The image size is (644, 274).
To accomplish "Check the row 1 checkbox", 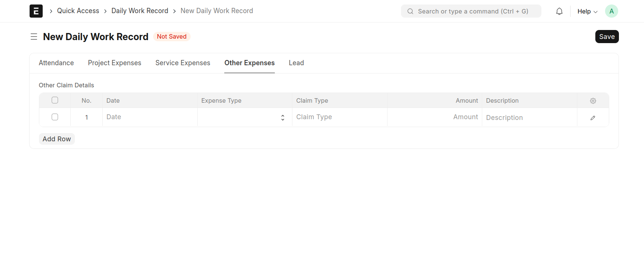I will (55, 117).
